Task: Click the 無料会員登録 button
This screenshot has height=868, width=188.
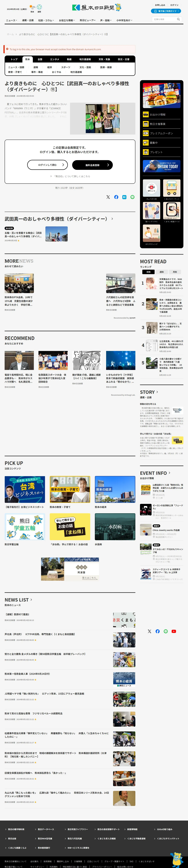Action: pos(92,165)
